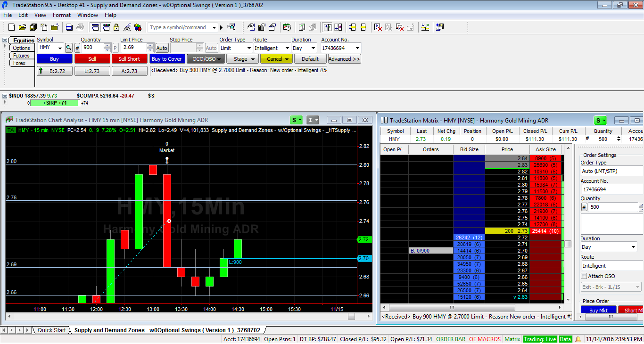Switch to the Quick Start tab
Image resolution: width=644 pixels, height=344 pixels.
click(51, 330)
